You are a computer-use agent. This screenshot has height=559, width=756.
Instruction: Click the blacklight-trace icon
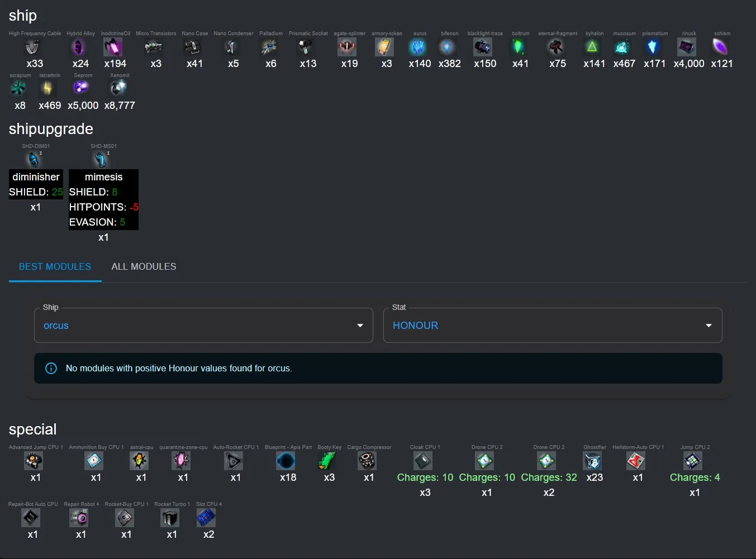pyautogui.click(x=483, y=47)
